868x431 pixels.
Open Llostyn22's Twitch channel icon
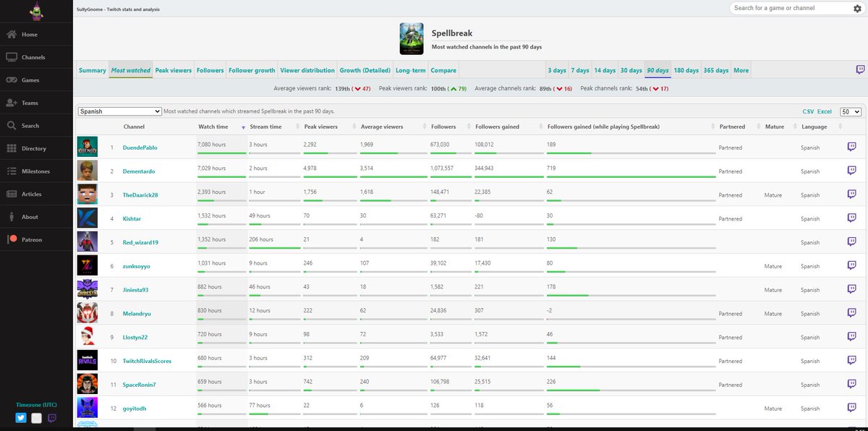click(851, 337)
